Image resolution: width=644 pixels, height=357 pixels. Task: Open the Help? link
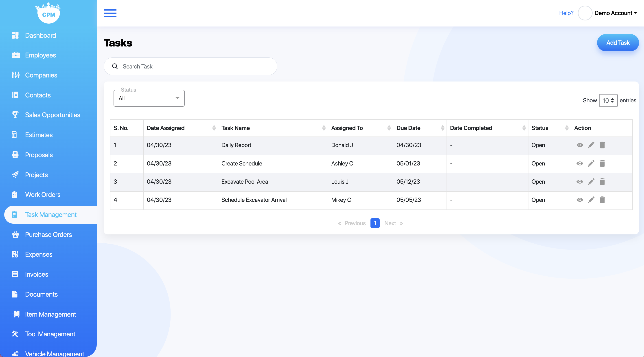(566, 13)
